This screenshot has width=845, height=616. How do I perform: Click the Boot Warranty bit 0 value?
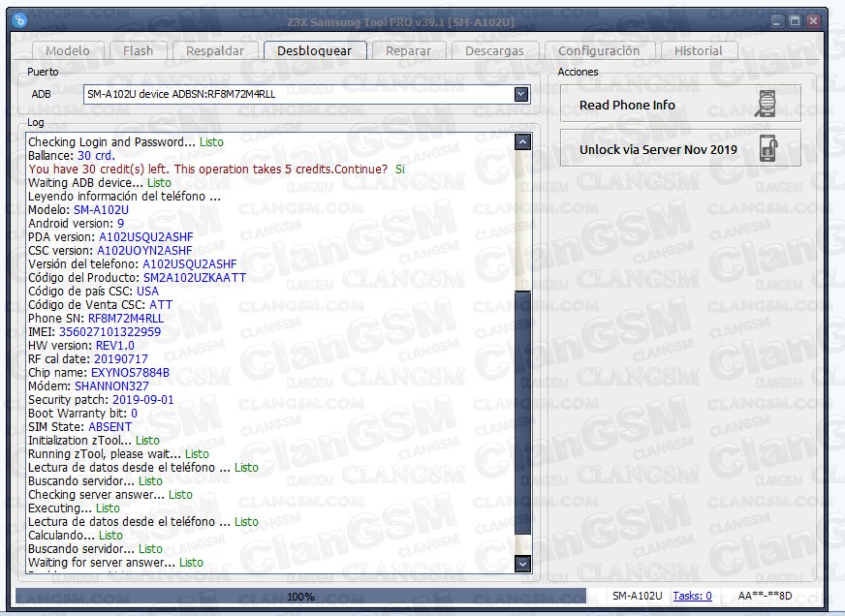click(134, 413)
